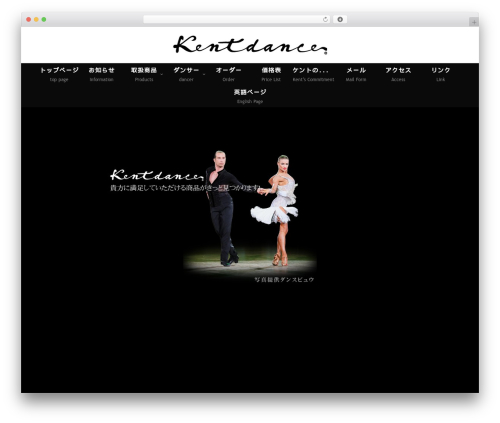This screenshot has height=423, width=500.
Task: Maximize the window with the green button
Action: 44,20
